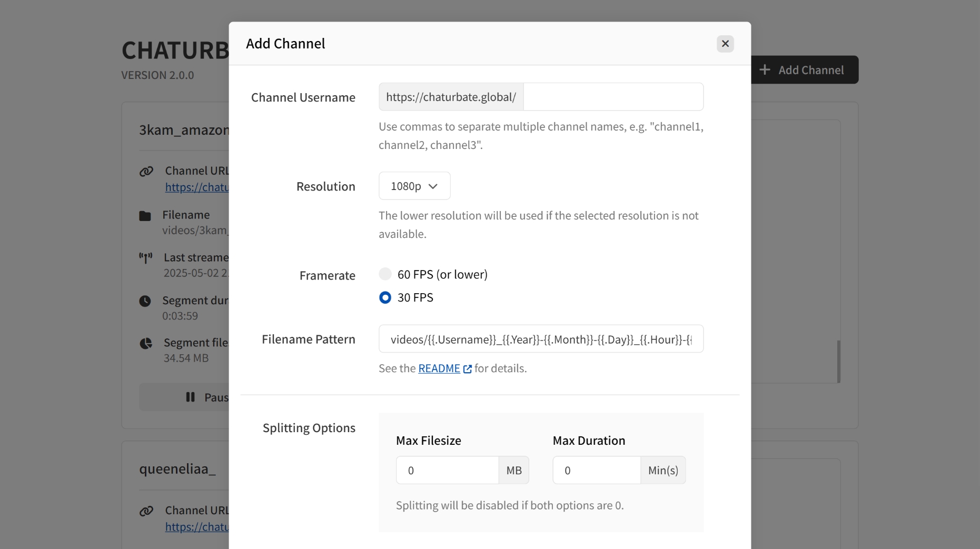
Task: Click the plus icon on Add Channel button
Action: [x=765, y=69]
